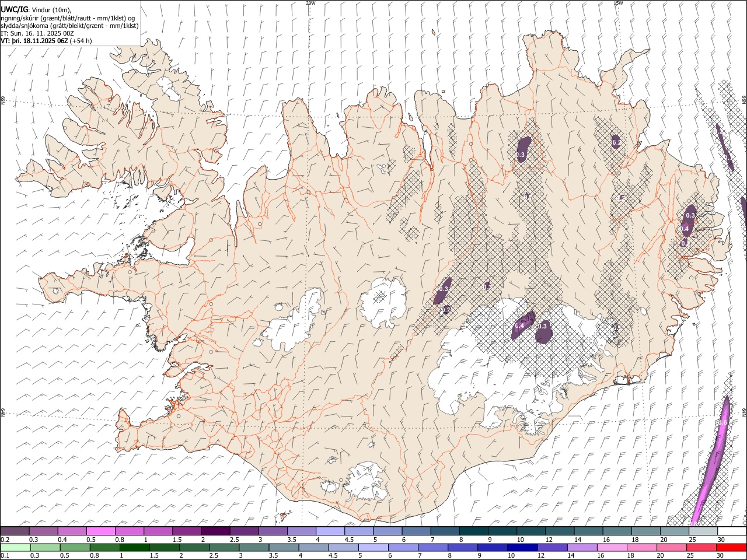747x560 pixels.
Task: Select lower legend swatch starting at 0.1
Action: tap(15, 548)
